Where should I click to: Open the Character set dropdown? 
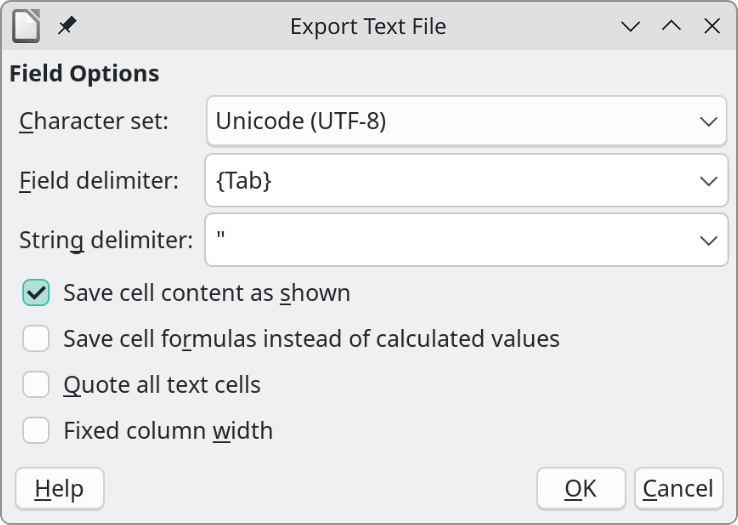[x=466, y=122]
